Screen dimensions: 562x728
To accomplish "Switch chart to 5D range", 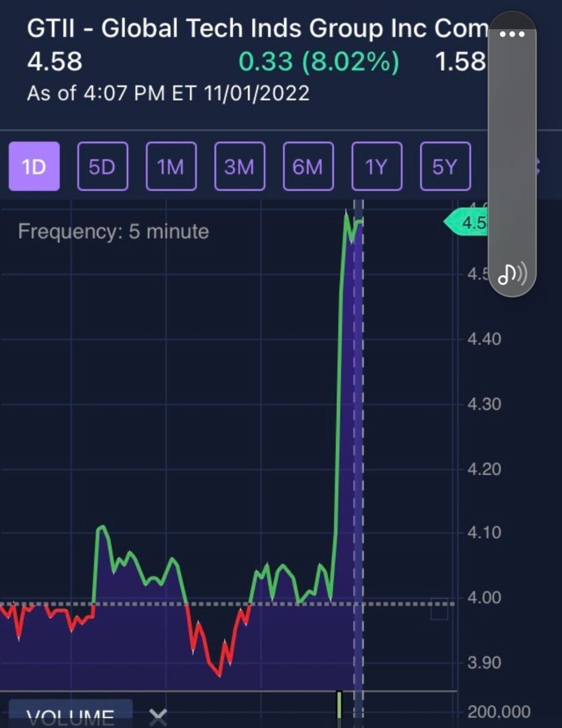I will tap(102, 166).
